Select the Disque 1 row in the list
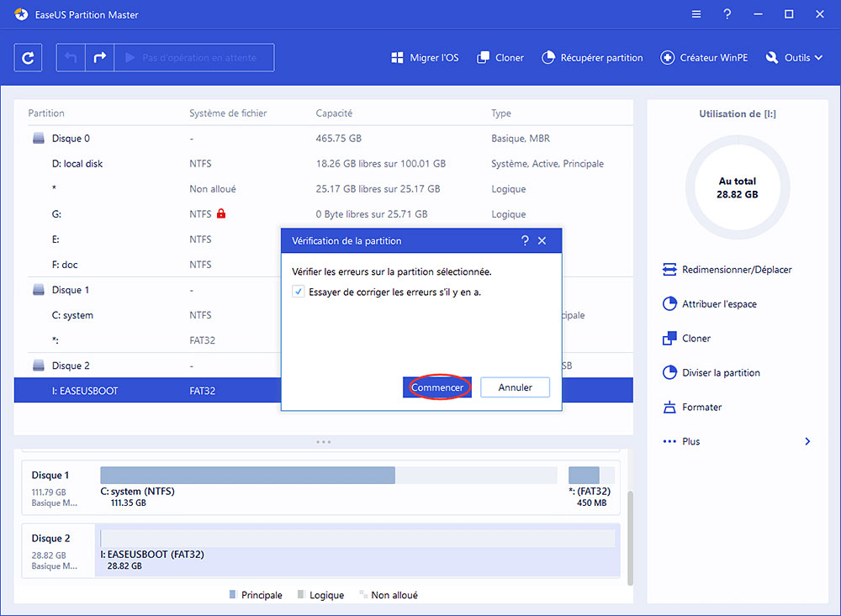This screenshot has width=841, height=616. (147, 289)
